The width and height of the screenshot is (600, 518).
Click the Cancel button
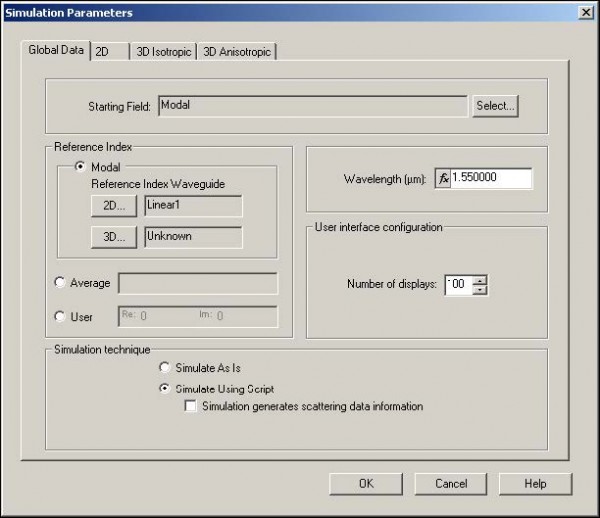click(451, 484)
